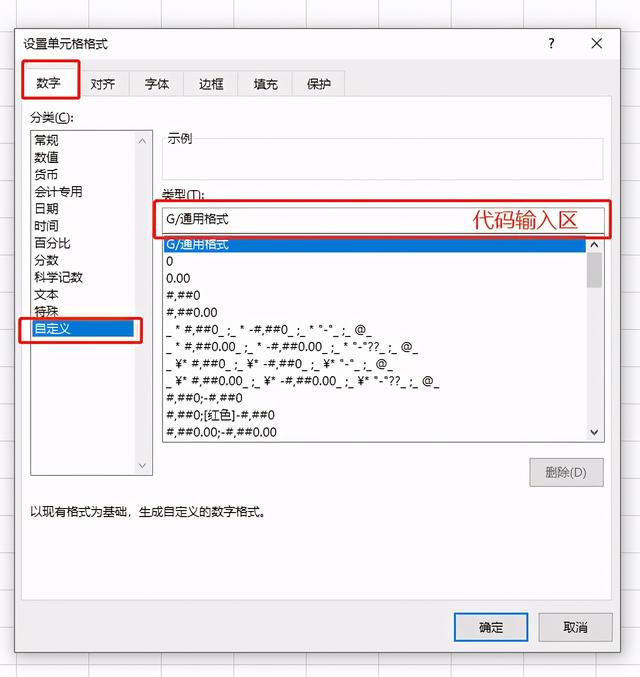640x677 pixels.
Task: Click the 确定 button
Action: point(491,627)
